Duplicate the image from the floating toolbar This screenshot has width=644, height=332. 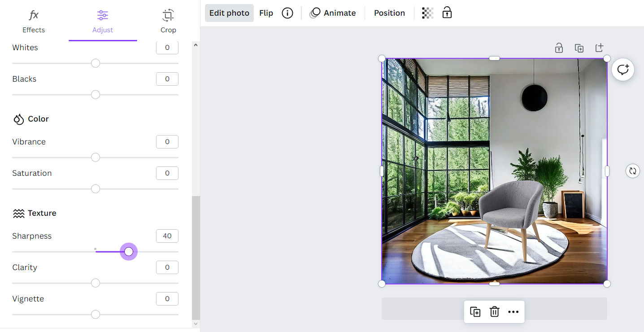coord(475,312)
